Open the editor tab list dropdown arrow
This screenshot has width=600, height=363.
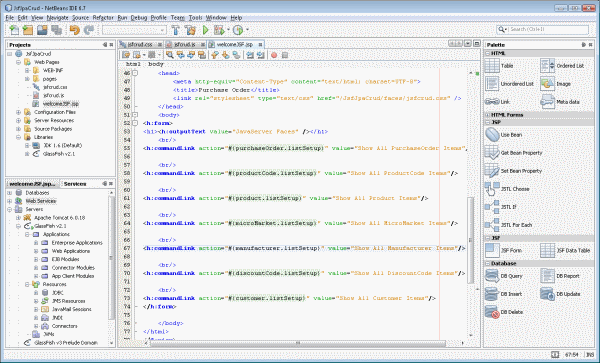(468, 44)
